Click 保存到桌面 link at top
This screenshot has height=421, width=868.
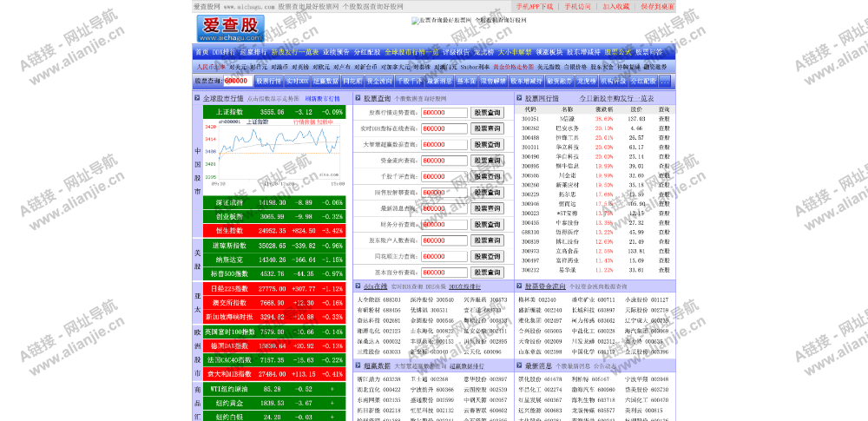click(658, 7)
